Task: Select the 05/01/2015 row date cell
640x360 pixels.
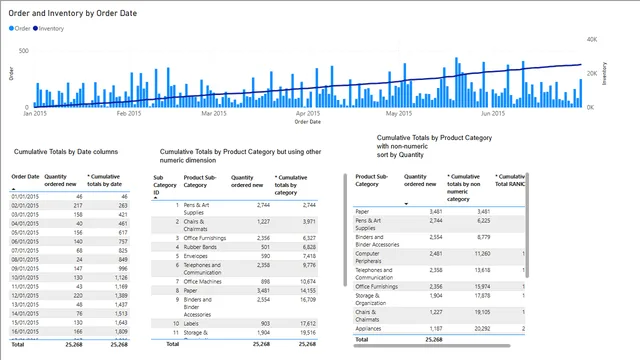Action: (25, 233)
